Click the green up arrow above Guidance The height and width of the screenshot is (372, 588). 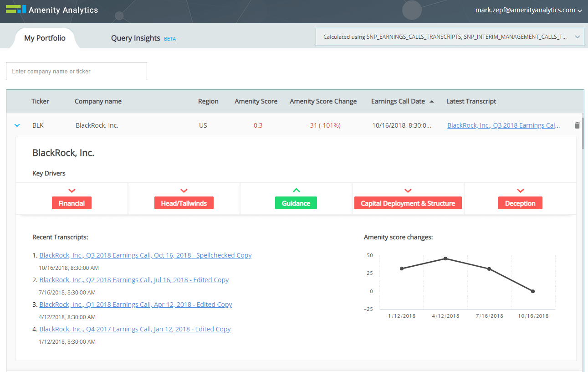point(296,191)
